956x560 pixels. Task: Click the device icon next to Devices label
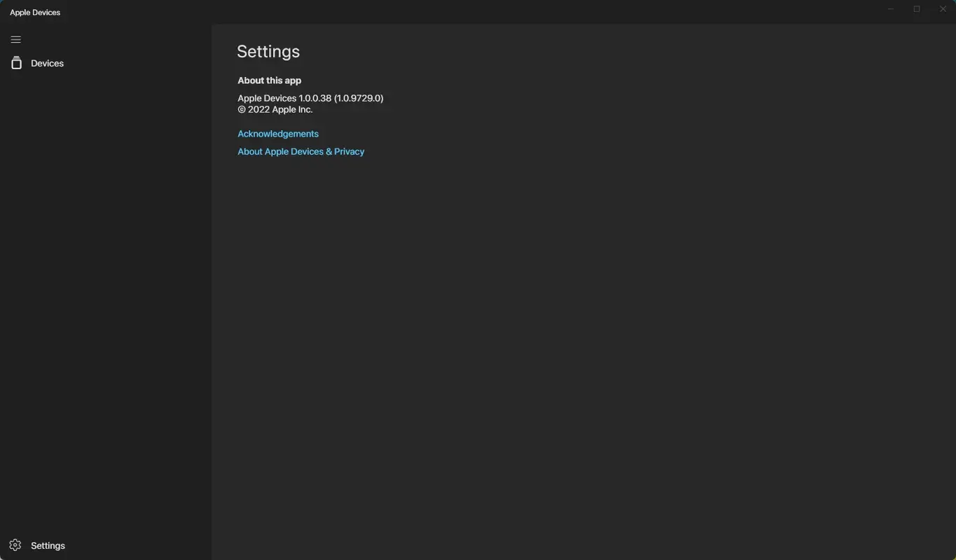16,62
